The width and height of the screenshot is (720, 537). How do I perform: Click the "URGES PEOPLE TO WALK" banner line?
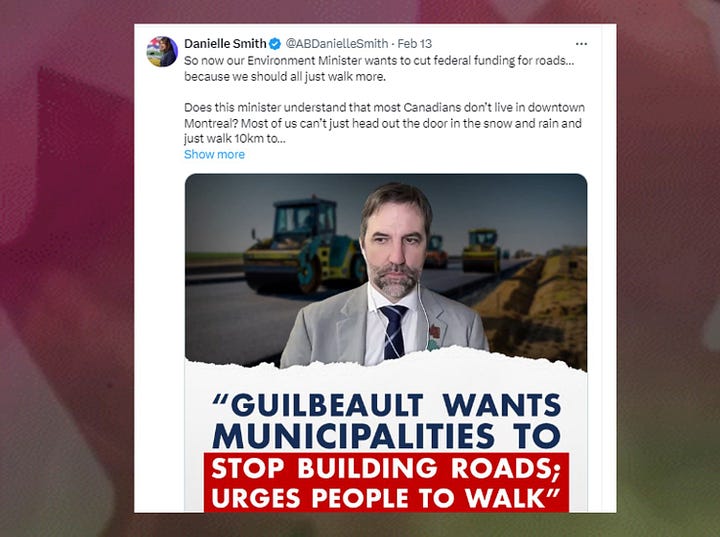click(x=387, y=498)
